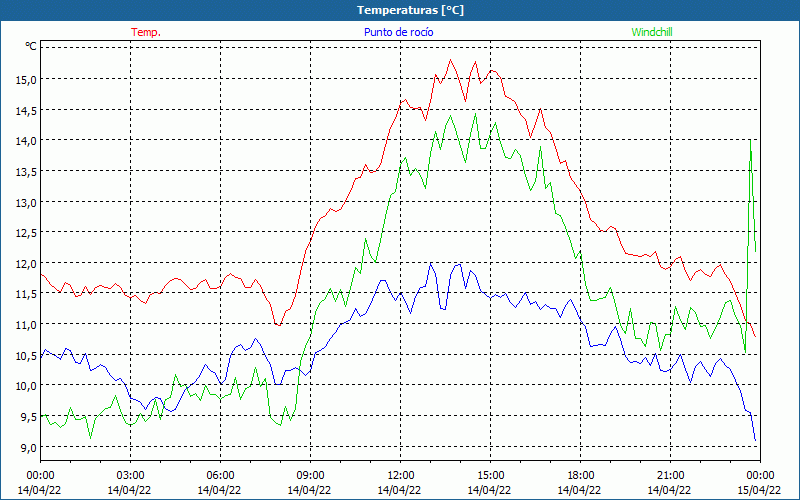Viewport: 800px width, 500px height.
Task: Click the 15:00 time axis label
Action: (490, 476)
